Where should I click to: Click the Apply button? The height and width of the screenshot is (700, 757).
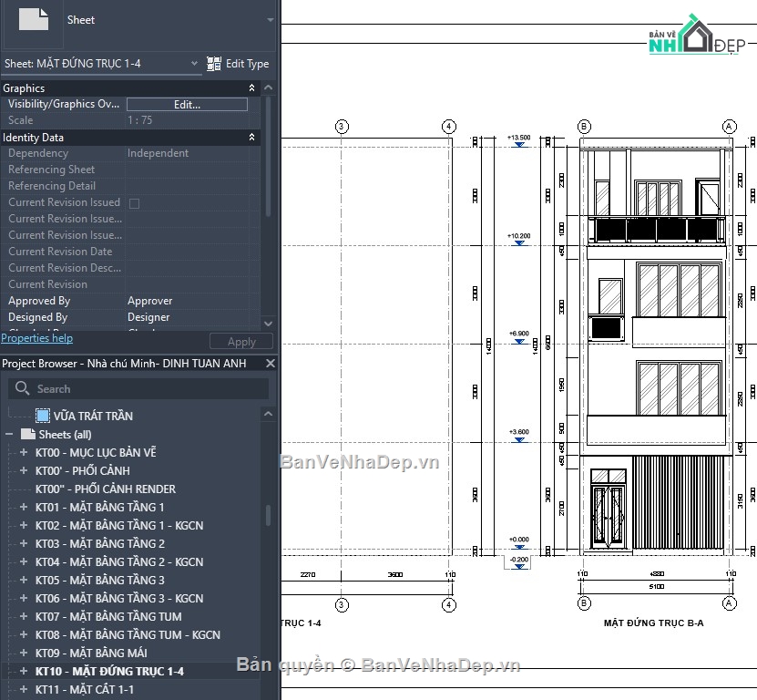[x=241, y=342]
